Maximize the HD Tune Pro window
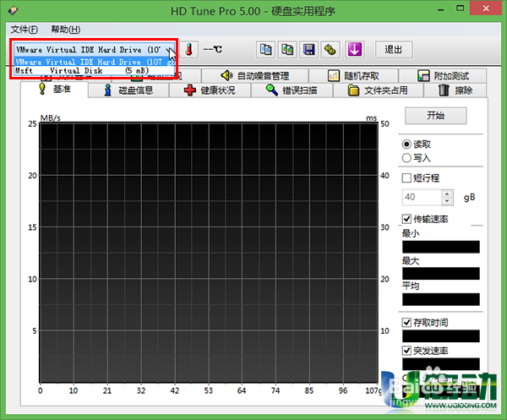 (x=461, y=8)
